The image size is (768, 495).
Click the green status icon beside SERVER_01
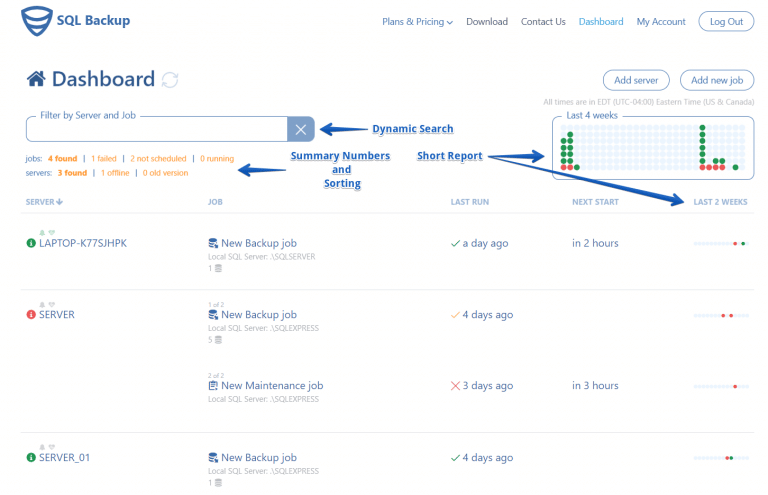point(31,457)
